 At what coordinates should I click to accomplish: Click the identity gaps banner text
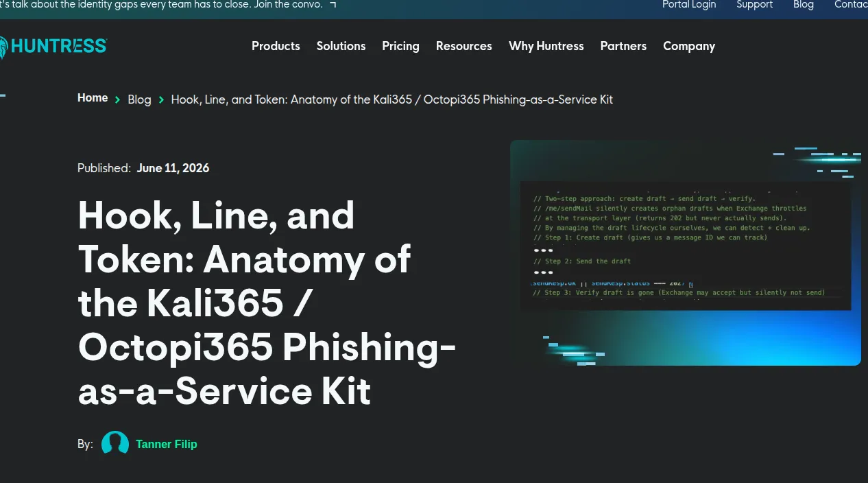tap(161, 5)
